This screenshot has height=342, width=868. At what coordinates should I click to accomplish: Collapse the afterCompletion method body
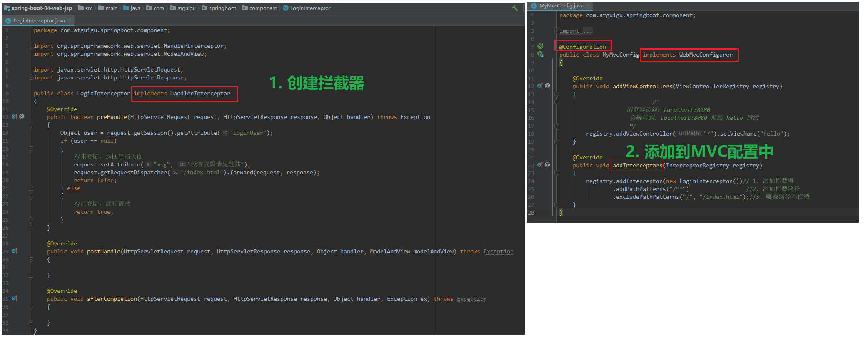point(31,307)
